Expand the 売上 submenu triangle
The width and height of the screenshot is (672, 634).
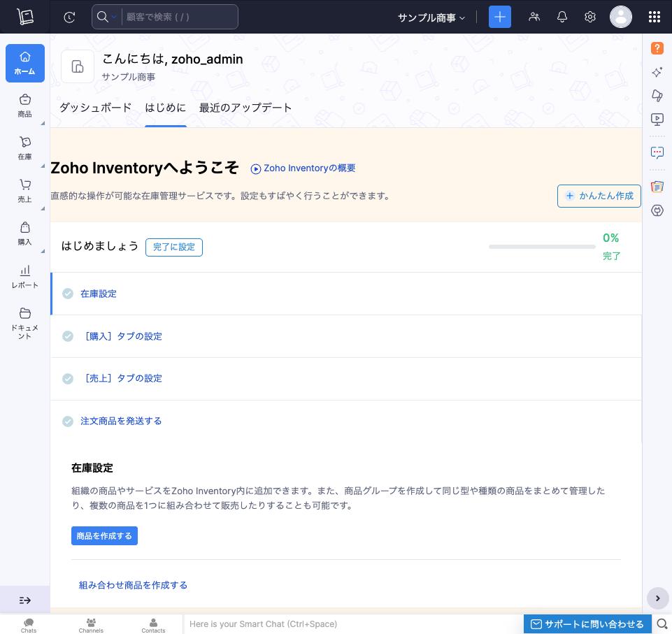pos(43,208)
